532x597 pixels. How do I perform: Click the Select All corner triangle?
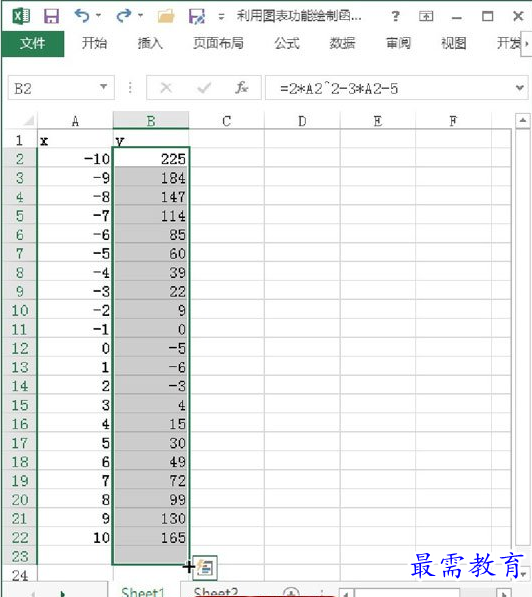29,121
